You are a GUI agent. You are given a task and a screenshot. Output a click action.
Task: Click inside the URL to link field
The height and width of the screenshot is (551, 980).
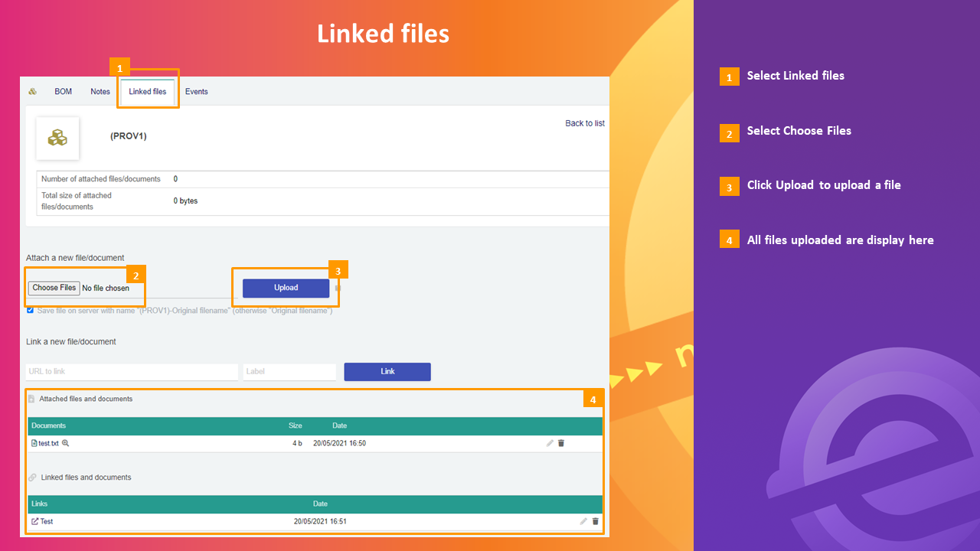(130, 371)
